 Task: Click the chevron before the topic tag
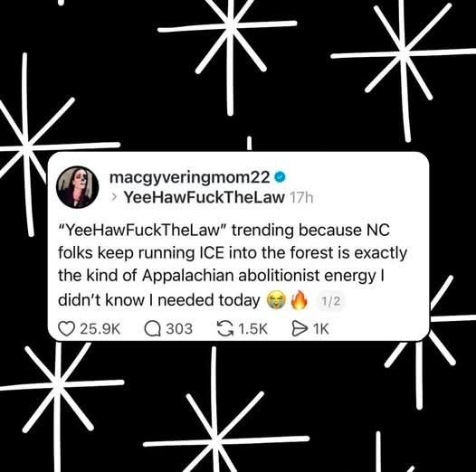click(x=114, y=198)
